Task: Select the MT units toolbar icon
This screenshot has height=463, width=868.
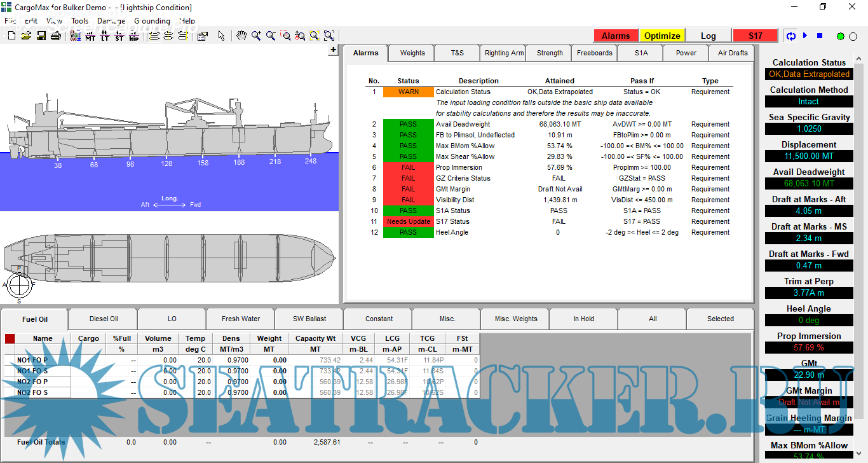Action: (90, 36)
